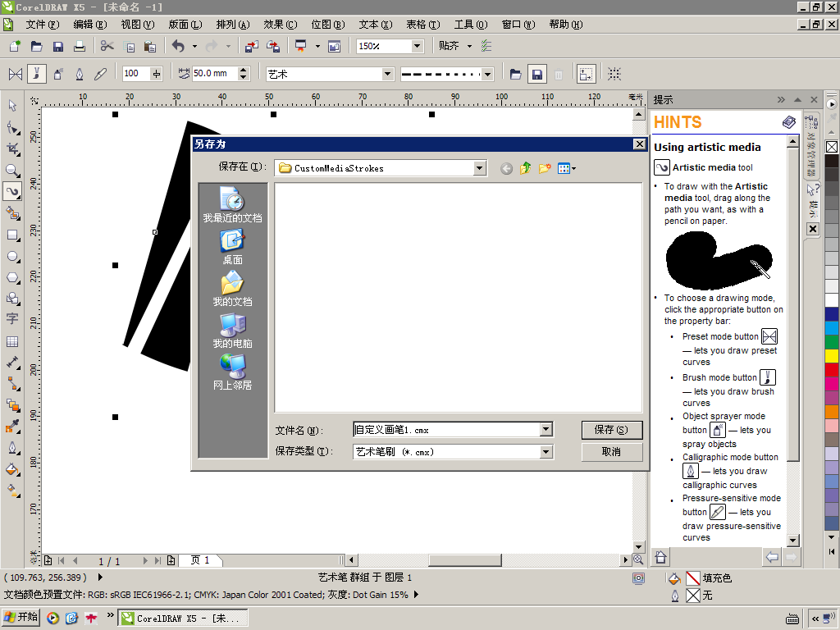Select the Pick tool in toolbox
The image size is (840, 630).
[12, 106]
